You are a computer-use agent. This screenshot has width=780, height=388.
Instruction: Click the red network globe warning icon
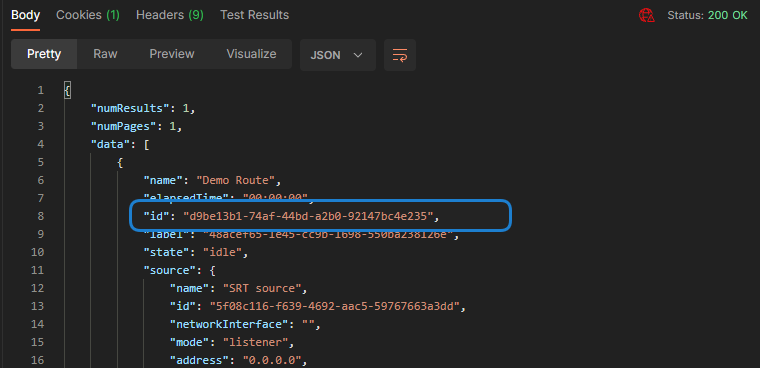coord(646,15)
